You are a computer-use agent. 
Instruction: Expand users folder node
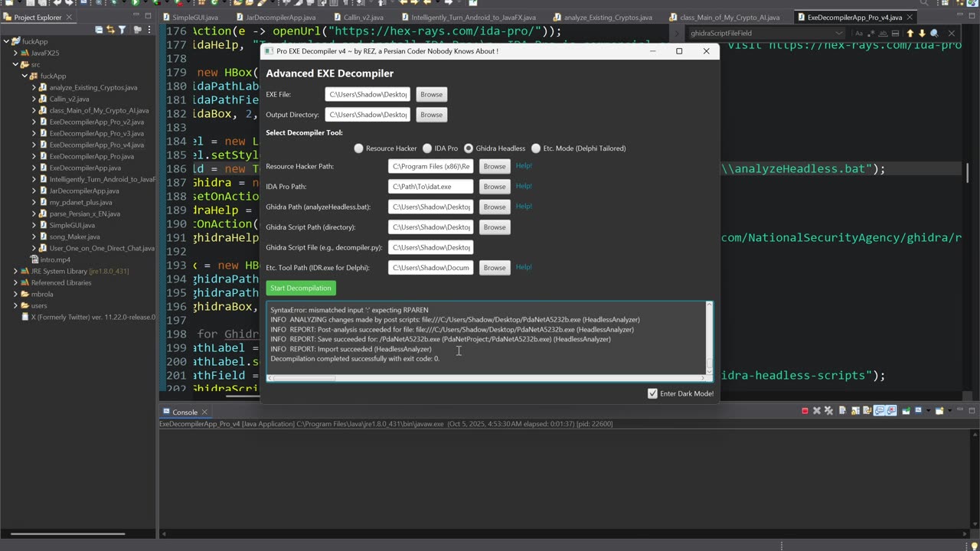(15, 305)
